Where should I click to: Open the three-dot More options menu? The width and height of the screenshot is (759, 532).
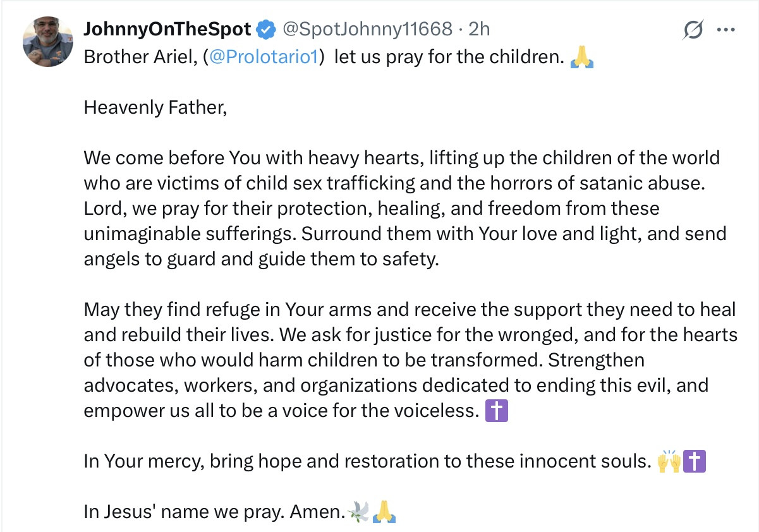point(725,30)
